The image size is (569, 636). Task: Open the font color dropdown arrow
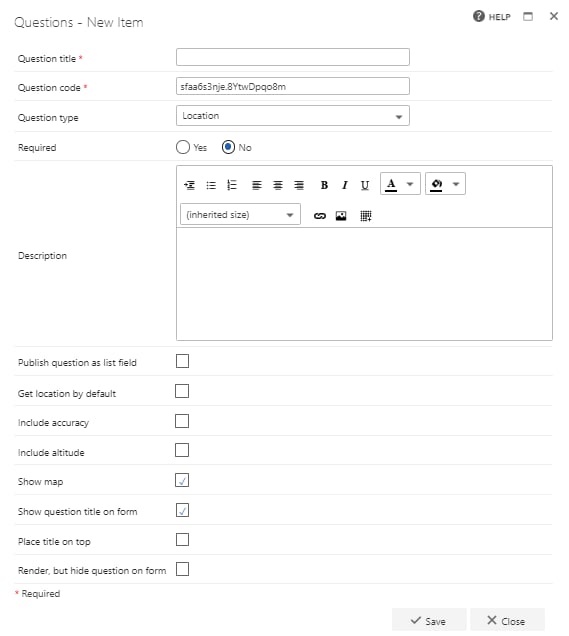click(x=410, y=184)
